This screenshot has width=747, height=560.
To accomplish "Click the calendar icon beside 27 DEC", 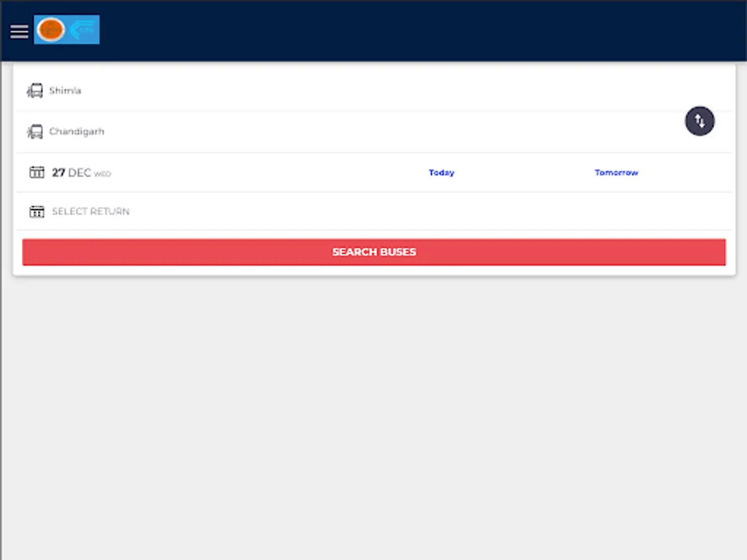I will pyautogui.click(x=37, y=172).
